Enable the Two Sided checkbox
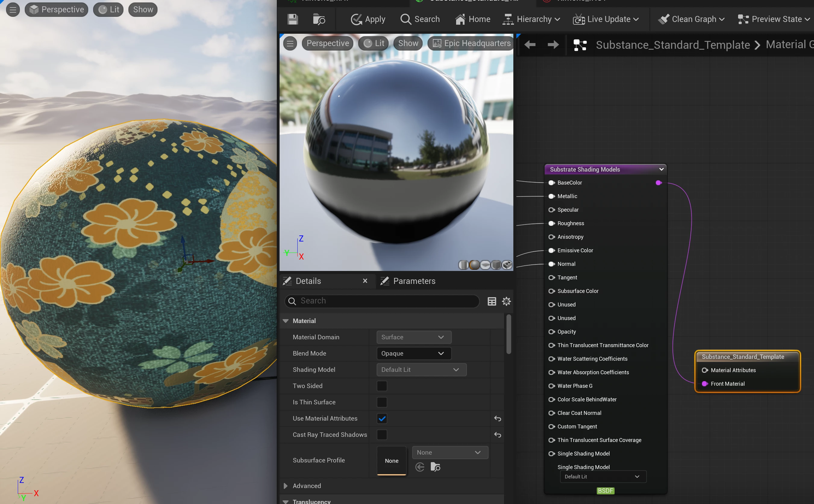 [381, 386]
